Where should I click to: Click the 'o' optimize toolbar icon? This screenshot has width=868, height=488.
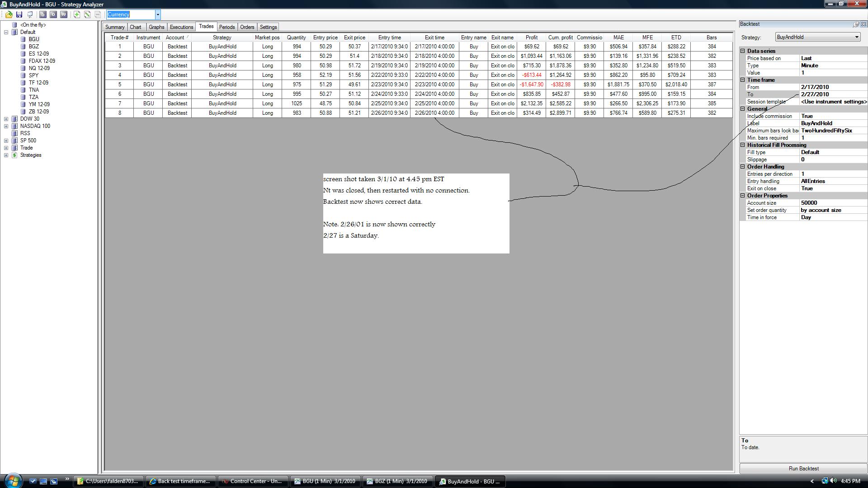point(53,14)
